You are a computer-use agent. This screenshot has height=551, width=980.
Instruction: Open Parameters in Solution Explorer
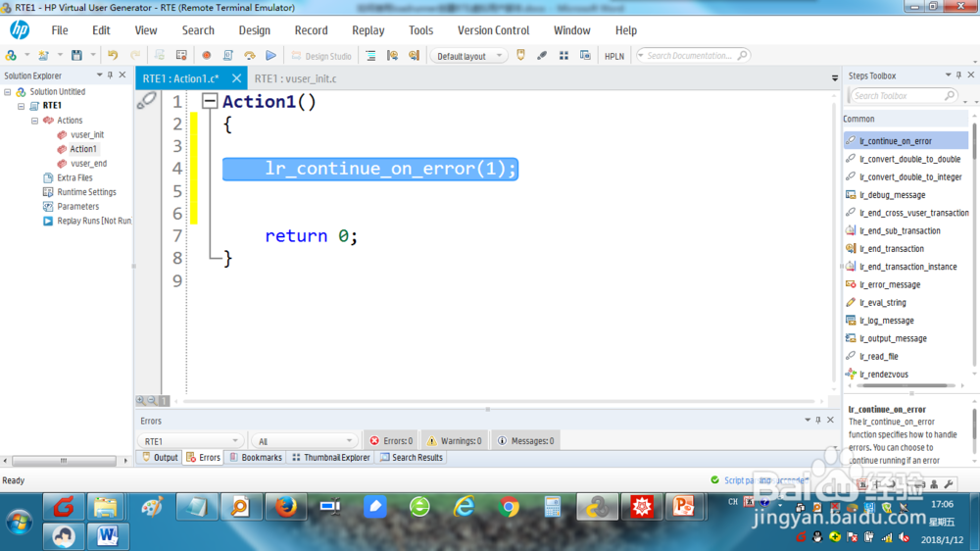coord(77,207)
